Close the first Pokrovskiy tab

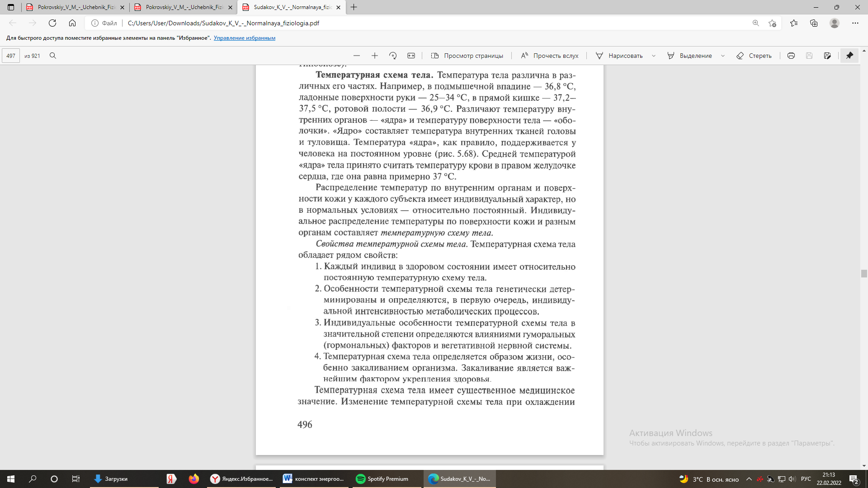(122, 7)
